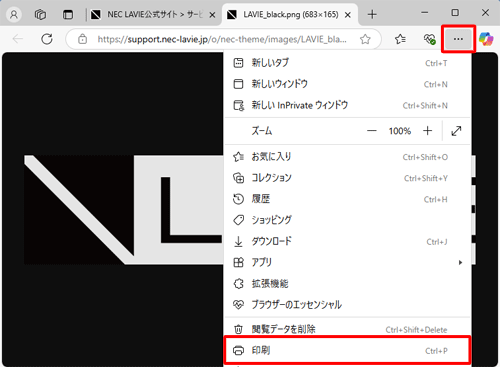Screen dimensions: 500x367
Task: Click the 100% zoom value
Action: (400, 131)
